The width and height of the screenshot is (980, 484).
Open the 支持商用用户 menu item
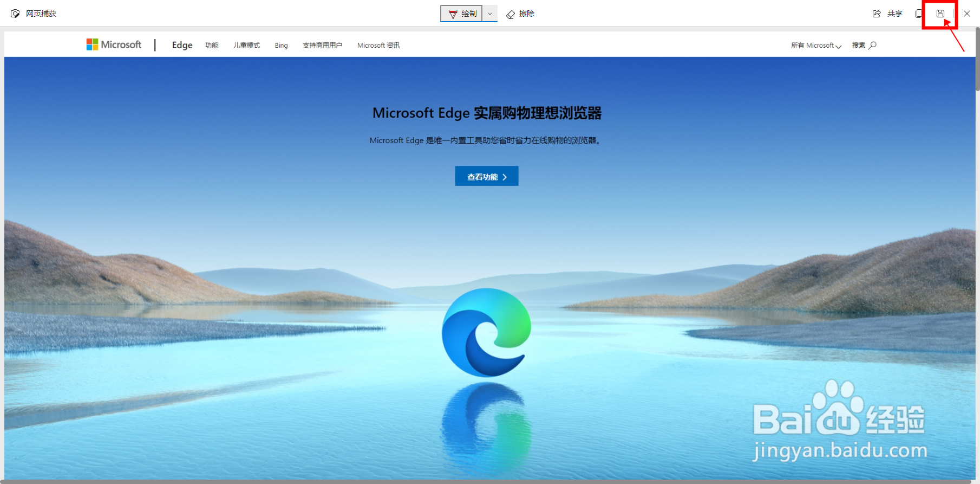(322, 46)
